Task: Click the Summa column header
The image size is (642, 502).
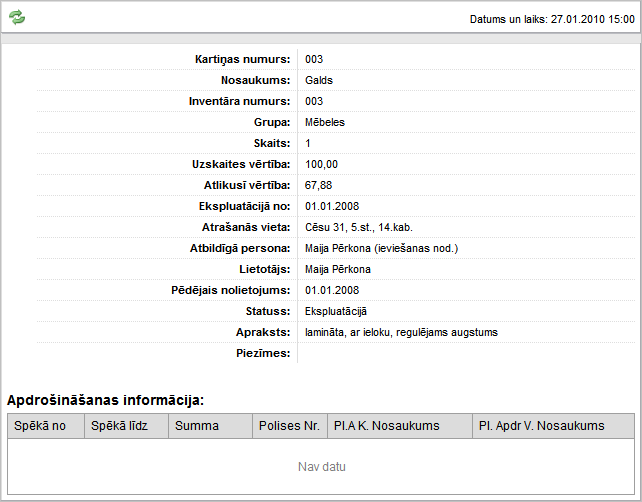Action: point(209,426)
